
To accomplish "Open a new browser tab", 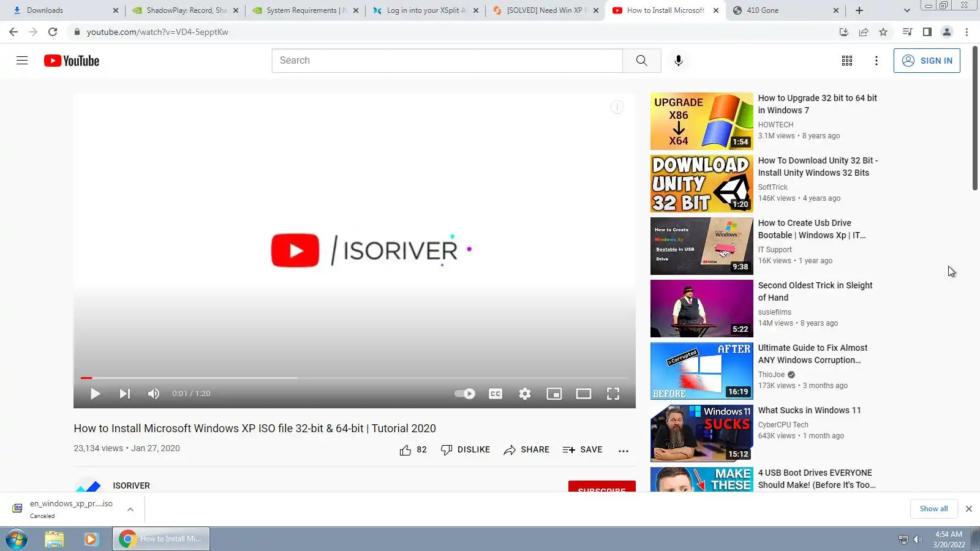I will click(x=859, y=10).
